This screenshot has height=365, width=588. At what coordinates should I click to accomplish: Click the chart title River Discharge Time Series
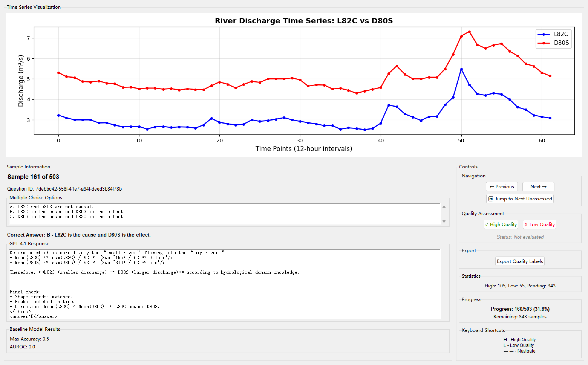(x=304, y=21)
